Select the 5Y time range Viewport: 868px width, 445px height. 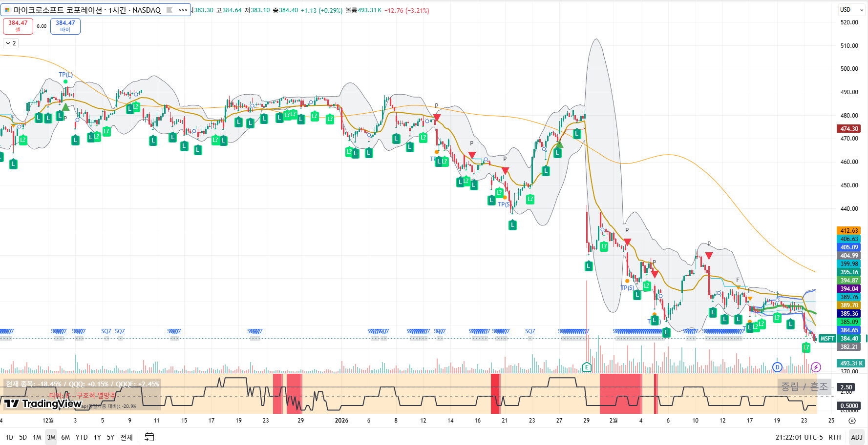(x=110, y=437)
